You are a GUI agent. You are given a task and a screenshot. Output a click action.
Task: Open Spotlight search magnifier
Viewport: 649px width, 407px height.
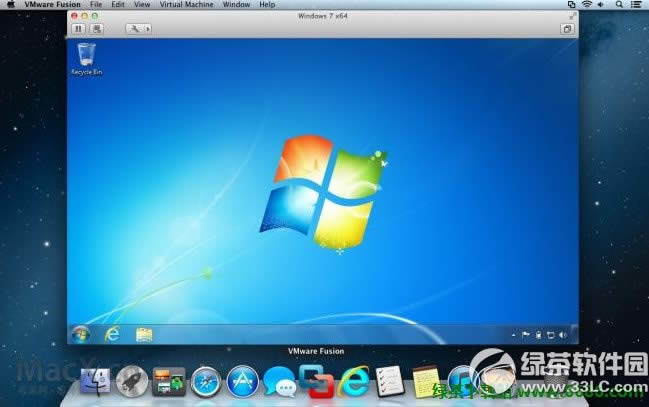[x=619, y=5]
